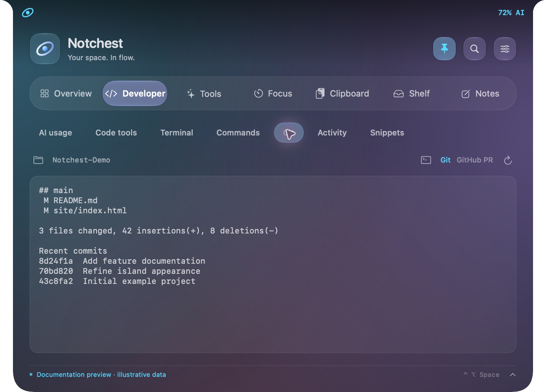Click the 72% AI usage indicator
Viewport: 546px width, 392px height.
(x=511, y=13)
